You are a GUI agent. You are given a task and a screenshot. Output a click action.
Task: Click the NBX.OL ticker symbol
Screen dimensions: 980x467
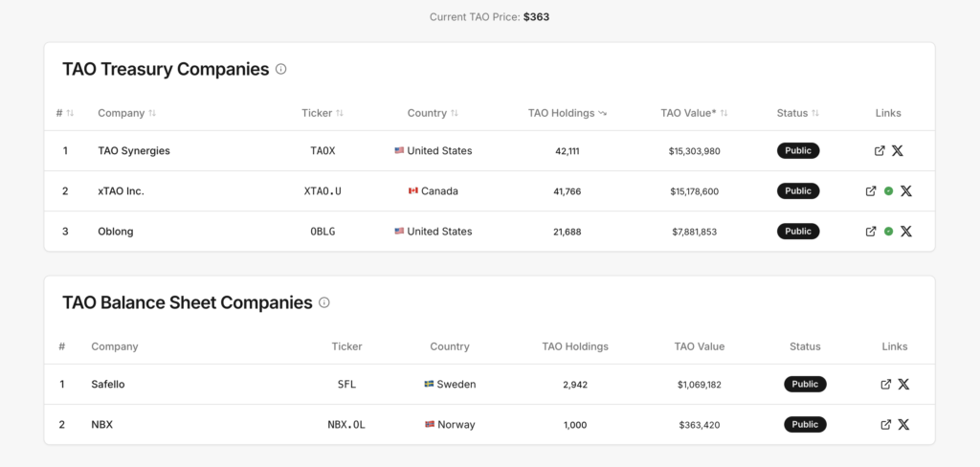click(x=346, y=425)
